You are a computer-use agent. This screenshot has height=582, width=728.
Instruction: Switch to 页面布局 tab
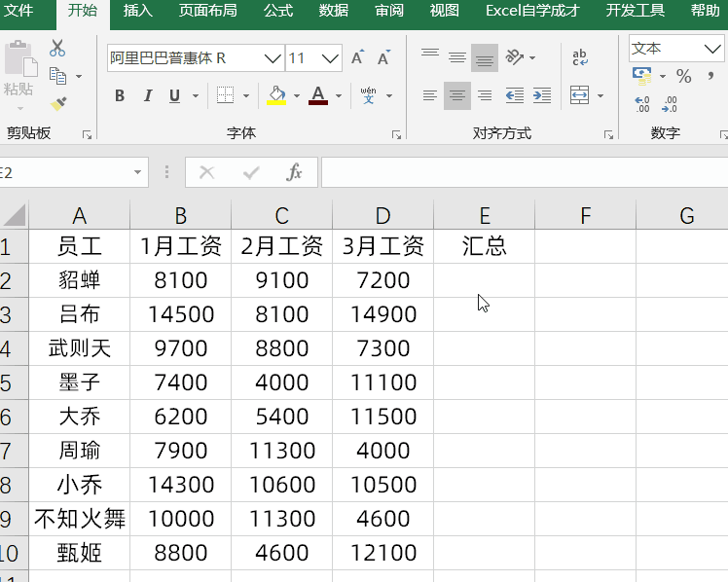tap(207, 10)
